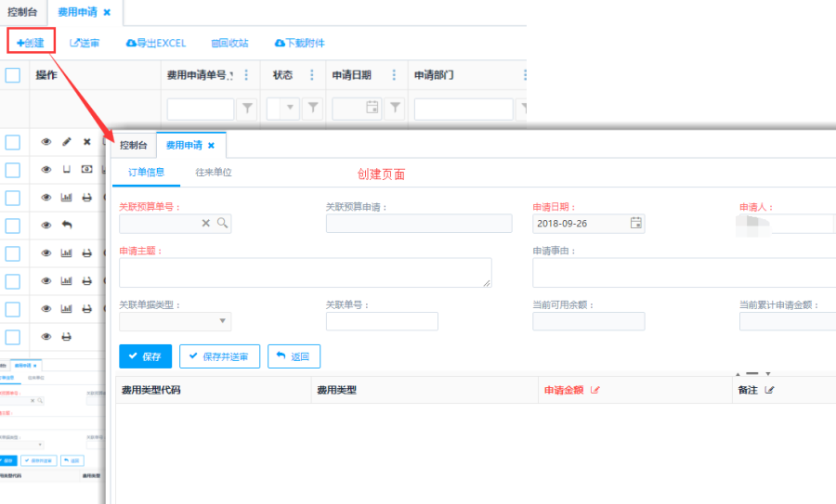Open the 回收站 recycle bin
This screenshot has height=504, width=836.
[x=229, y=43]
